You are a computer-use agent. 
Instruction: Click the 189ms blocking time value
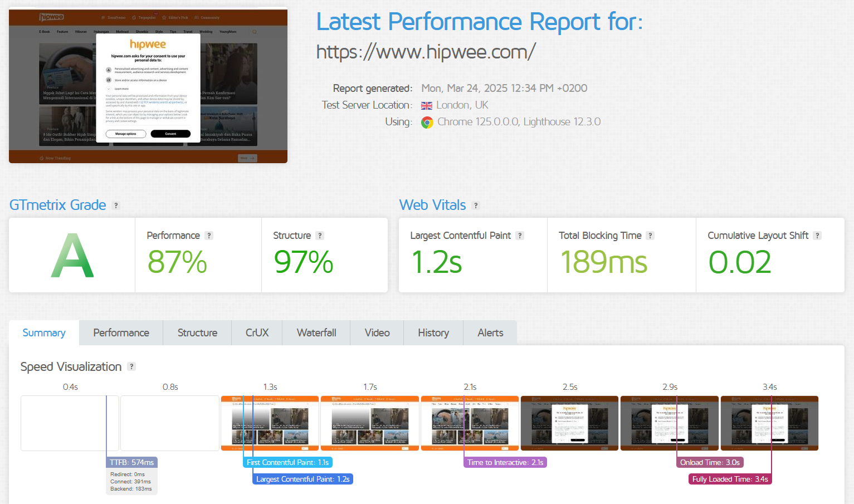(604, 262)
